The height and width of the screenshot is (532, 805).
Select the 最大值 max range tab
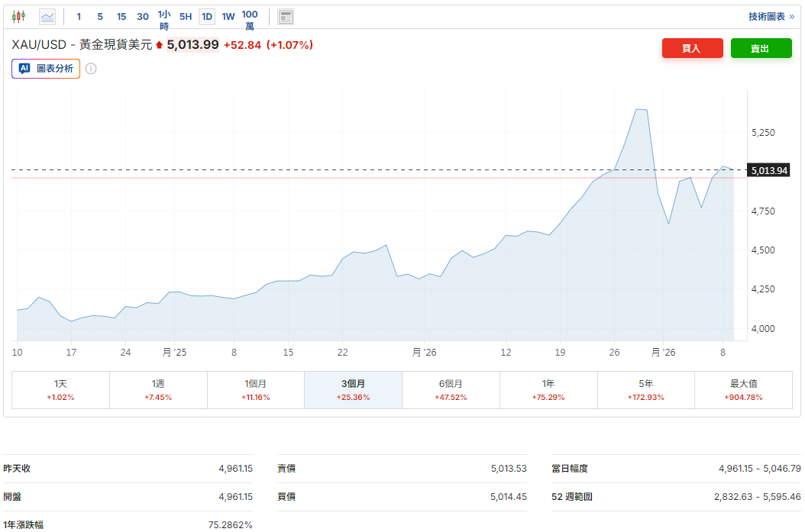click(743, 390)
